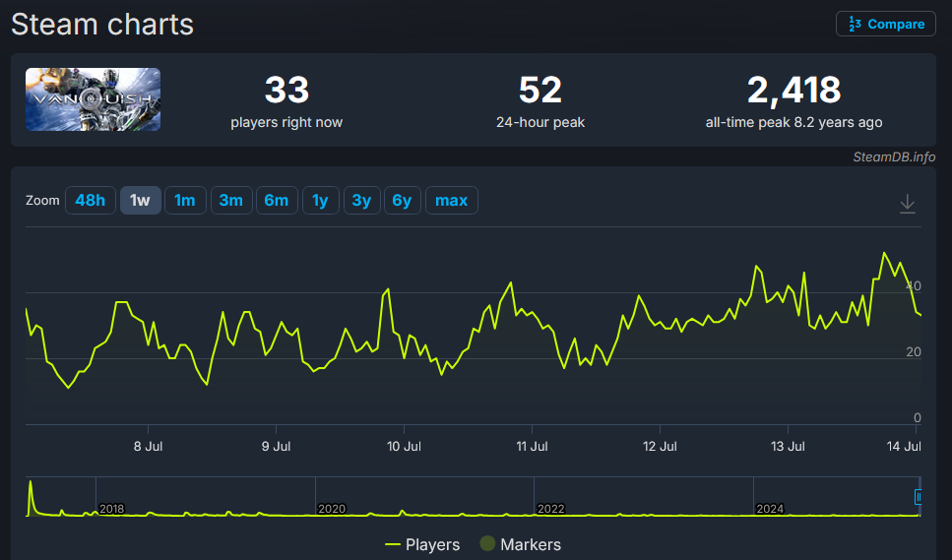Click the Compare button
952x560 pixels.
coord(886,25)
